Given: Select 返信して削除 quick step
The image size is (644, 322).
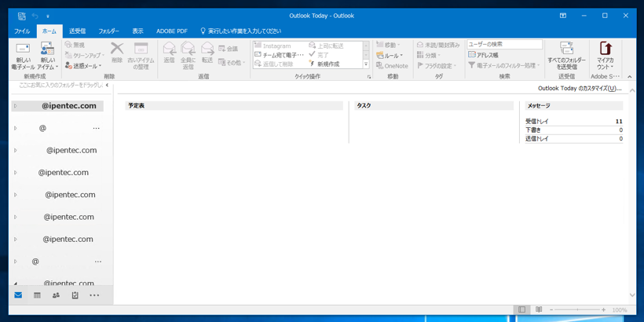Looking at the screenshot, I should 274,64.
